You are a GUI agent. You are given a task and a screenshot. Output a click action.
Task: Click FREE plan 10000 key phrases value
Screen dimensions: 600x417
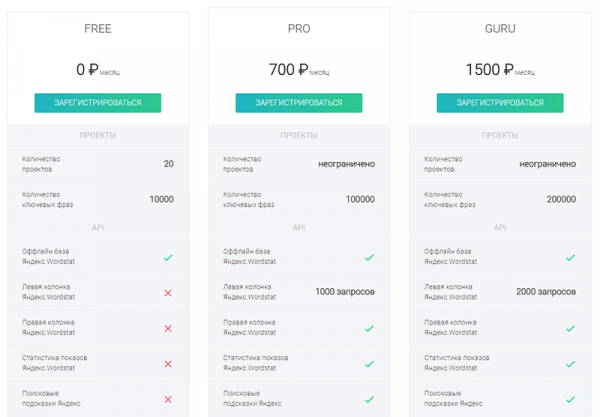(x=161, y=199)
